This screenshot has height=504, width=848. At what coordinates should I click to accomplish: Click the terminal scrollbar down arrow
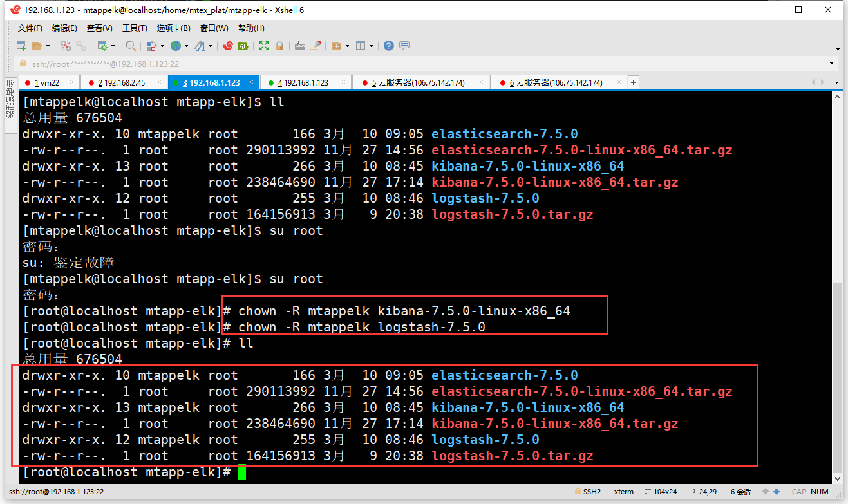[x=837, y=478]
